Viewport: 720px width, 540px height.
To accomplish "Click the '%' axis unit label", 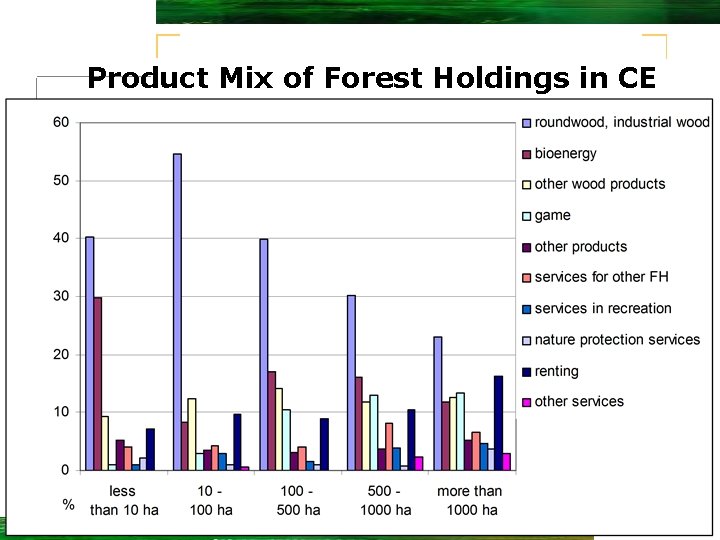I will [x=68, y=505].
